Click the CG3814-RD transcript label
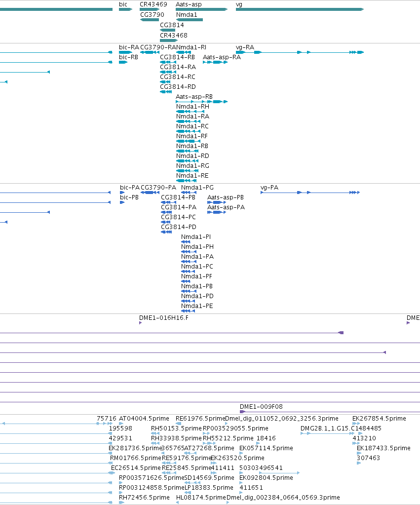The image size is (420, 505). (x=178, y=87)
